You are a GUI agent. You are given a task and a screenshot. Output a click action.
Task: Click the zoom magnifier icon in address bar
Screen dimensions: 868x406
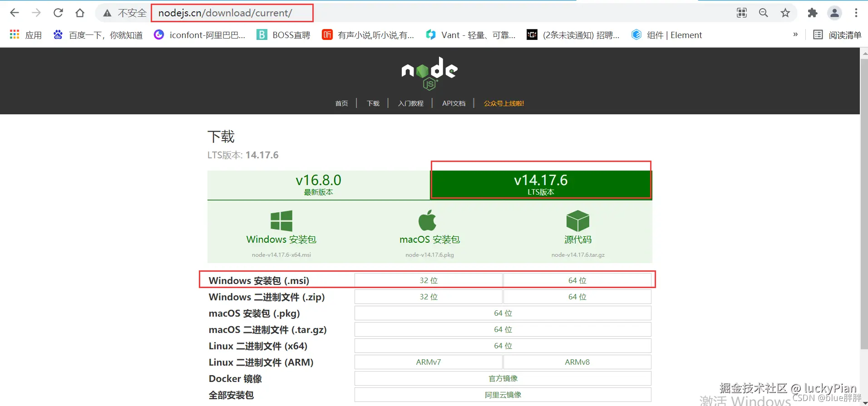click(764, 13)
